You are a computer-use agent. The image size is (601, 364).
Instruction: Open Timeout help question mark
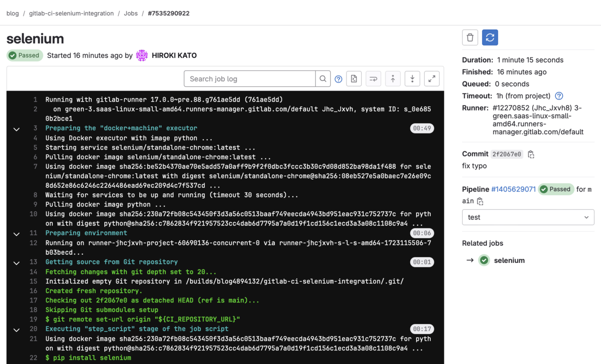tap(559, 96)
